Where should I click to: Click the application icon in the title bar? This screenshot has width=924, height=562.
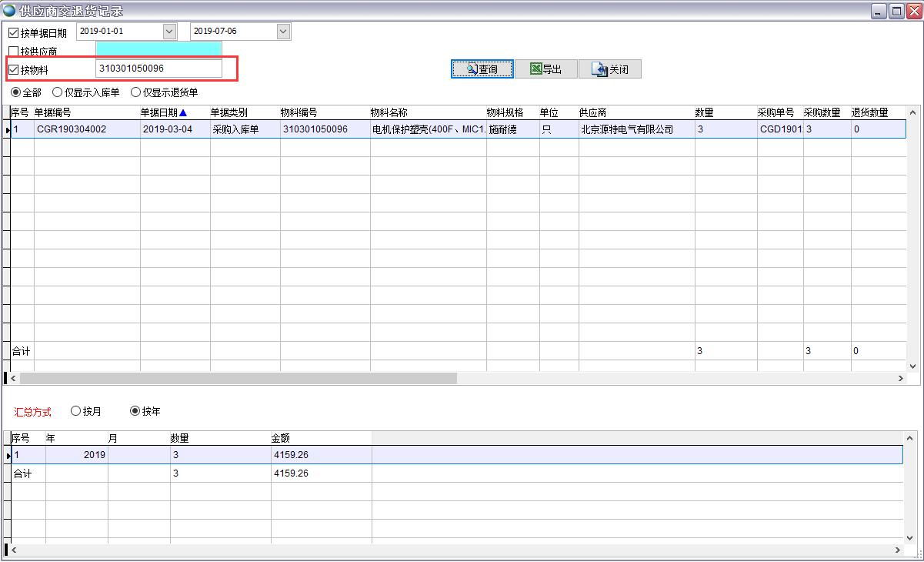[8, 9]
